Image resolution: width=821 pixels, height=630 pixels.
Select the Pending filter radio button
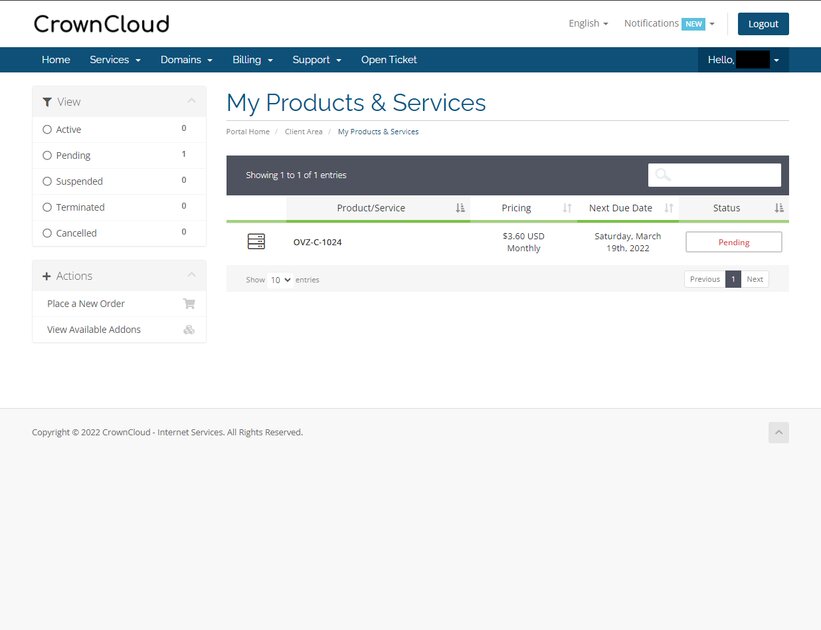coord(47,156)
